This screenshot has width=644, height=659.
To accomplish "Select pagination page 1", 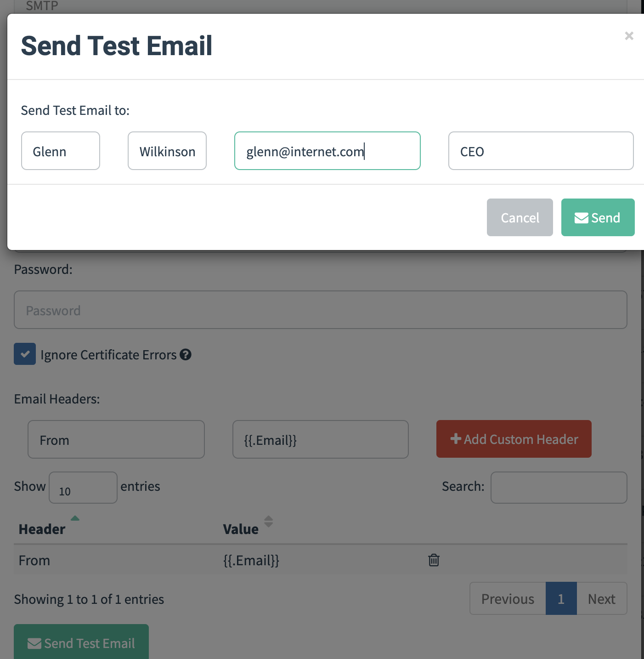I will [x=561, y=598].
